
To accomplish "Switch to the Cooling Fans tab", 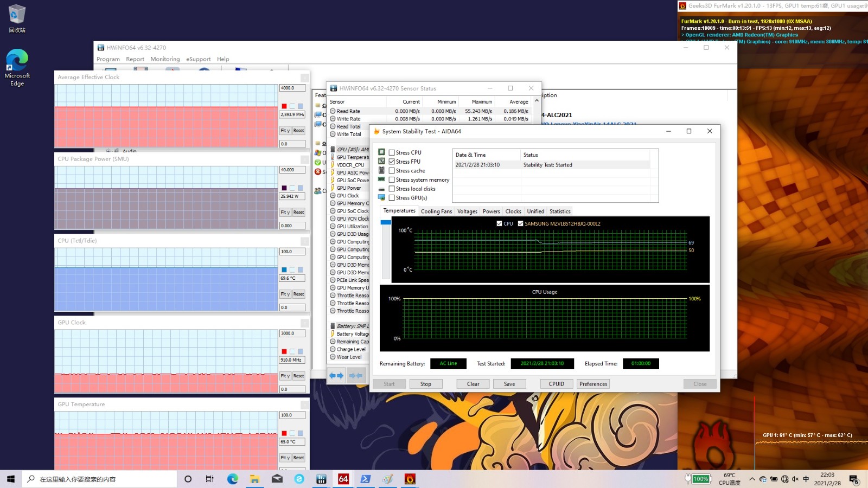I will coord(436,211).
